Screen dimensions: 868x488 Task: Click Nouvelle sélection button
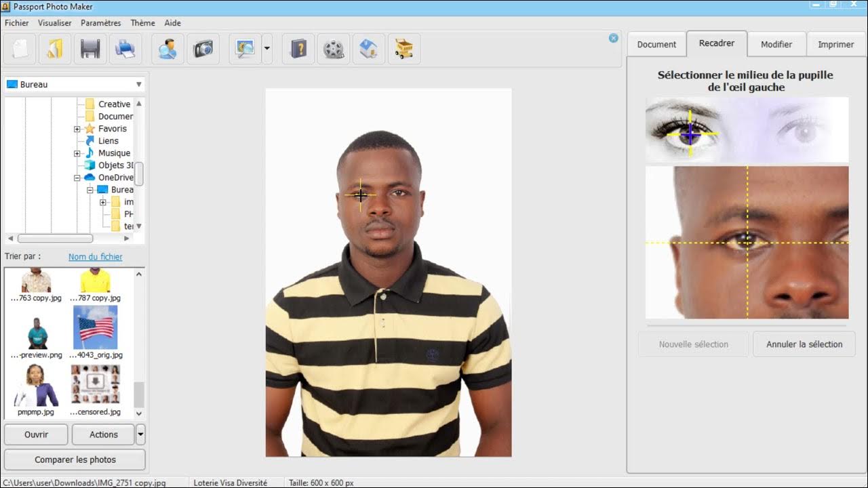[694, 344]
